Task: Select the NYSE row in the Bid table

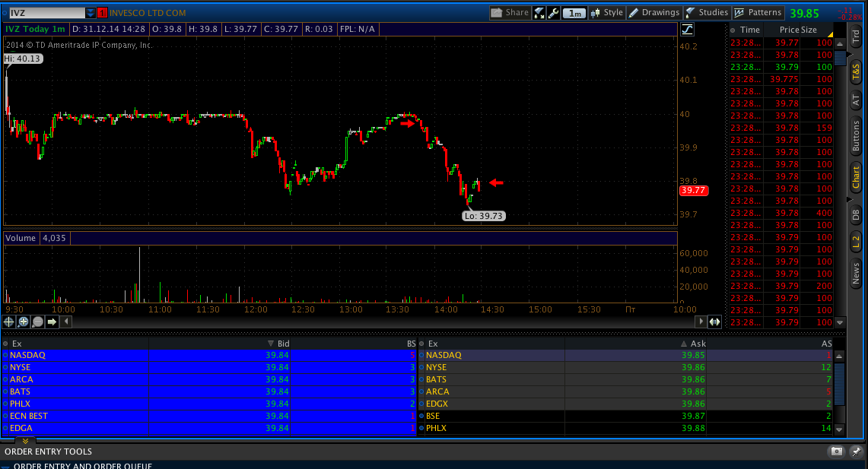Action: (209, 367)
